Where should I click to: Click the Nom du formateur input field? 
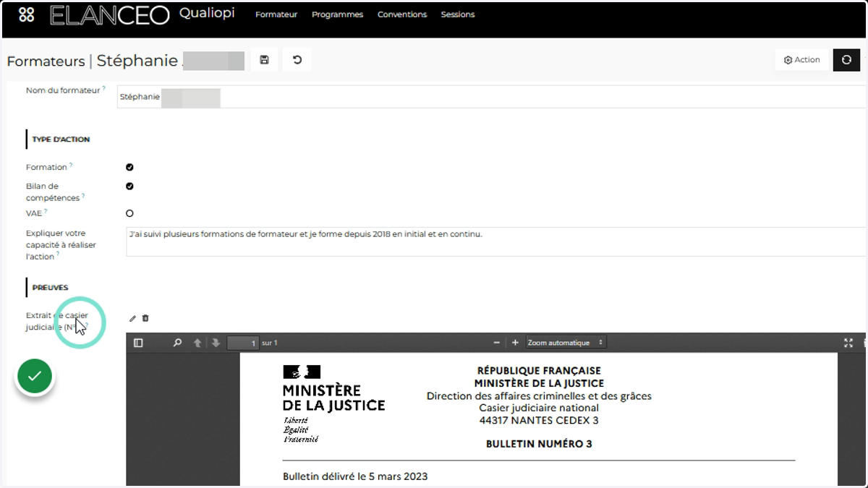492,97
